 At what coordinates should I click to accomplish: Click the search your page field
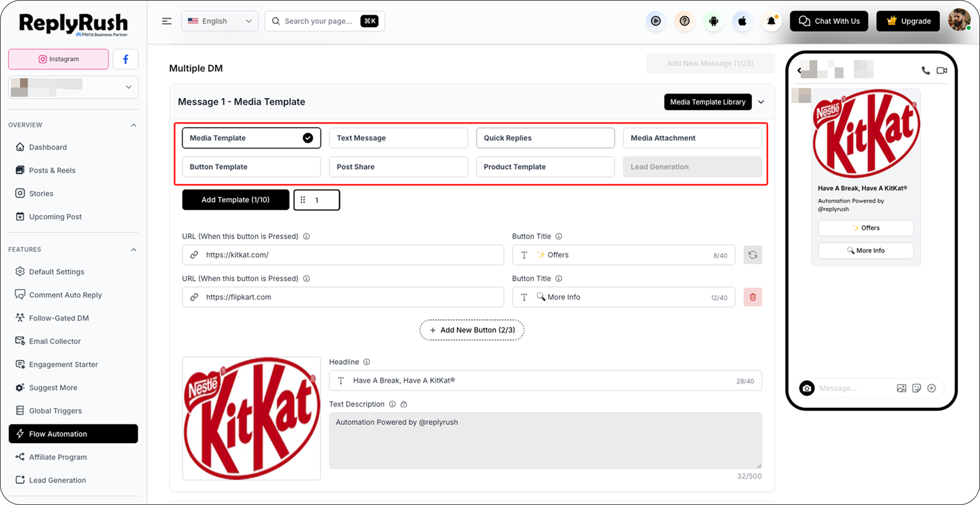(x=324, y=21)
